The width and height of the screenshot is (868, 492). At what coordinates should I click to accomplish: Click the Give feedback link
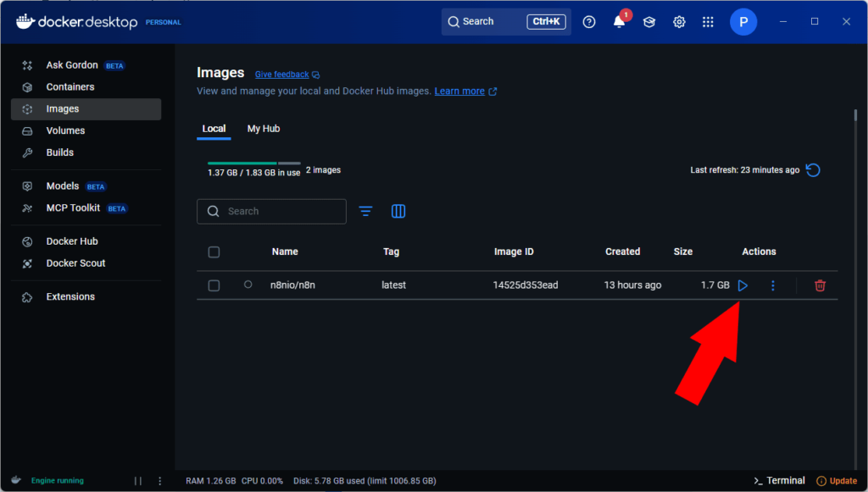281,74
